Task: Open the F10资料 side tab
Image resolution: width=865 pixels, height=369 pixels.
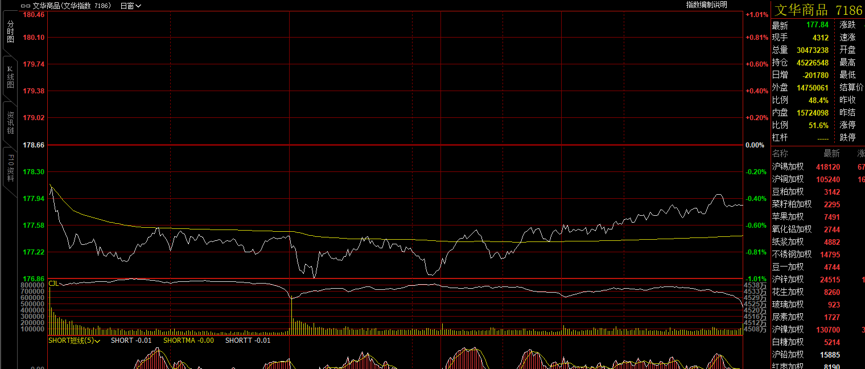Action: [x=10, y=169]
